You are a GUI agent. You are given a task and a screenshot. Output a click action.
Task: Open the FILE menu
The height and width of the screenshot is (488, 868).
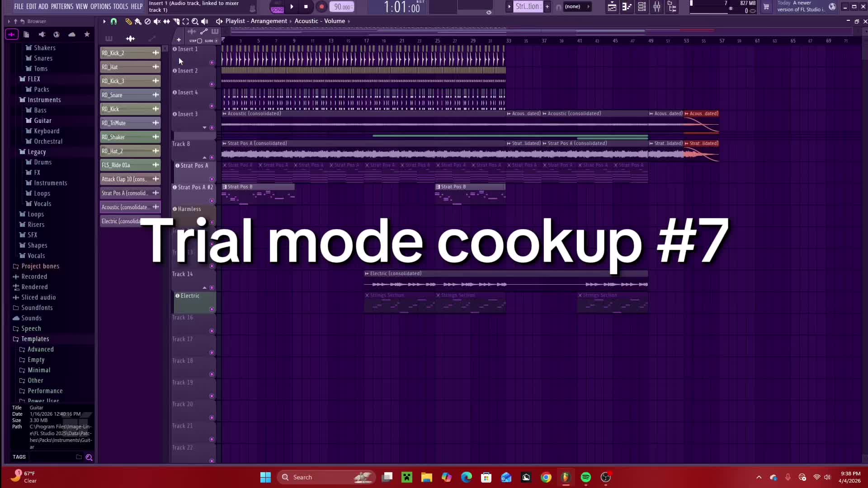[19, 7]
